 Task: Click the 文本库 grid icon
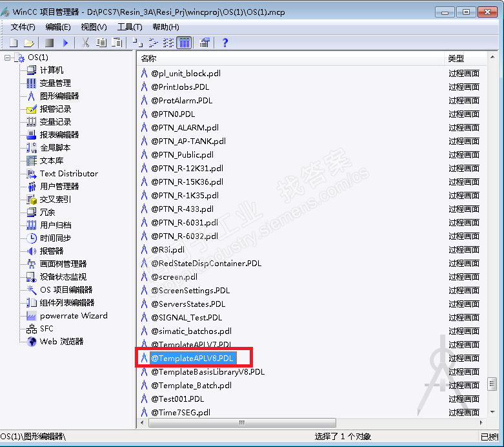click(x=31, y=161)
